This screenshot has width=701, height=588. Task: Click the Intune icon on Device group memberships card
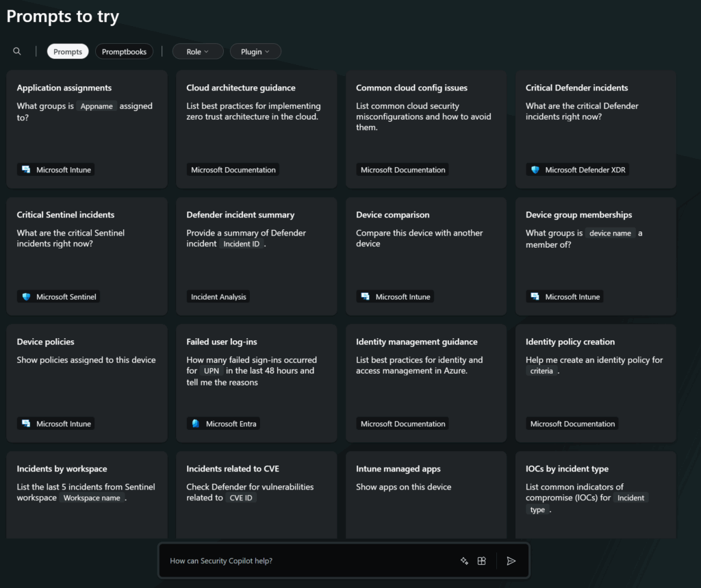tap(535, 296)
